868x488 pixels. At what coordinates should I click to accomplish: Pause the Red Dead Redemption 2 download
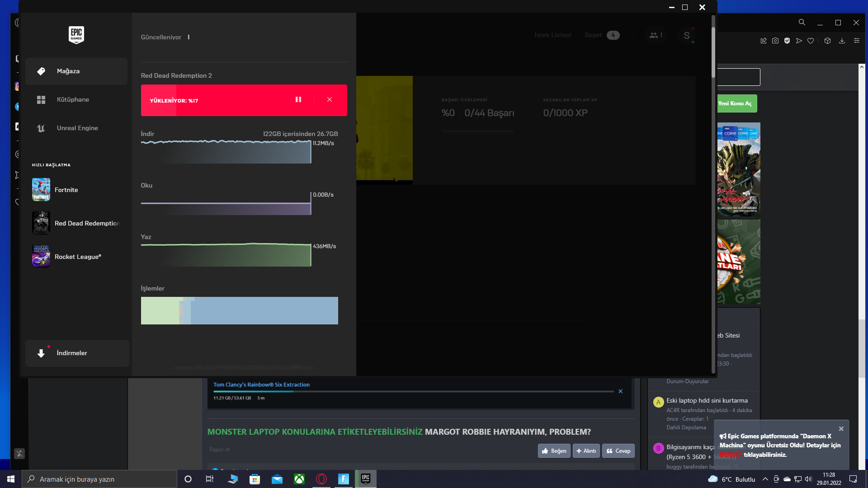(298, 100)
